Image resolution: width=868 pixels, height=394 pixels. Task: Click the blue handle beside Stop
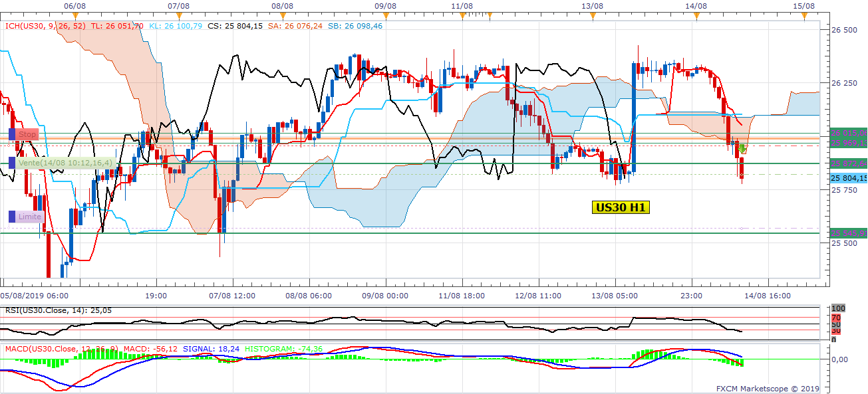(12, 135)
